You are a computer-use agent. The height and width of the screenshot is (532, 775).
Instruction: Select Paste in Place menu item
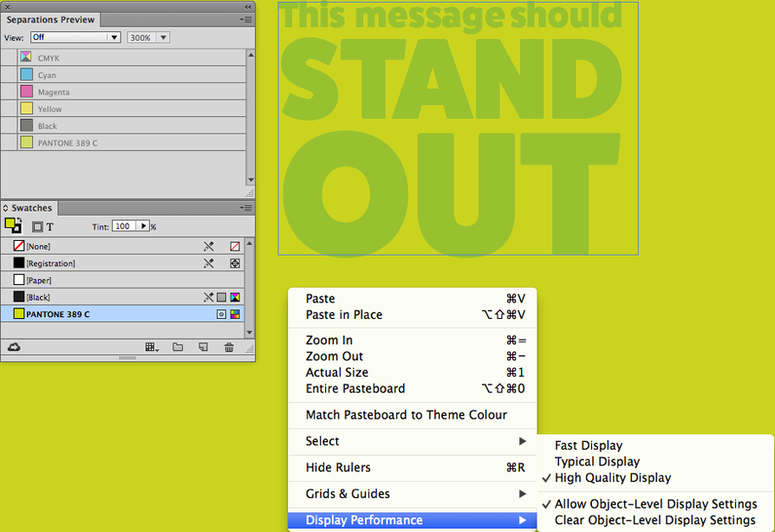point(343,315)
